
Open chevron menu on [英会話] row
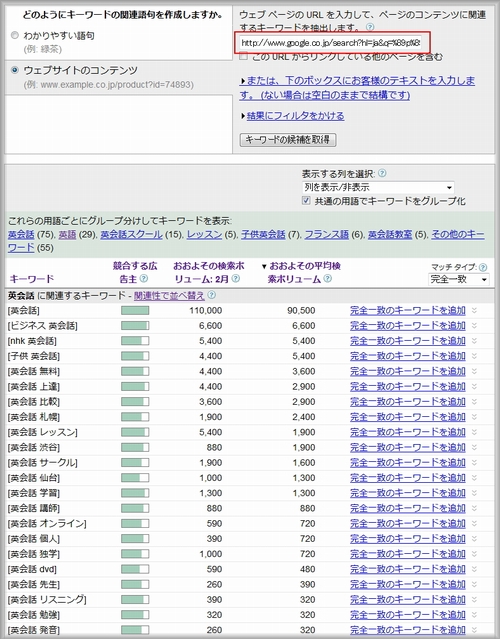tap(474, 311)
